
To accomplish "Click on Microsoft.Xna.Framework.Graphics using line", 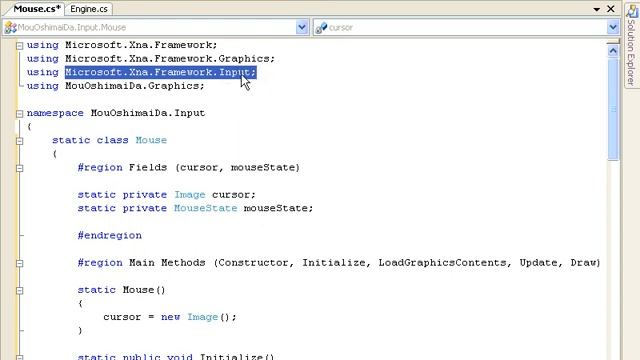I will [x=151, y=59].
